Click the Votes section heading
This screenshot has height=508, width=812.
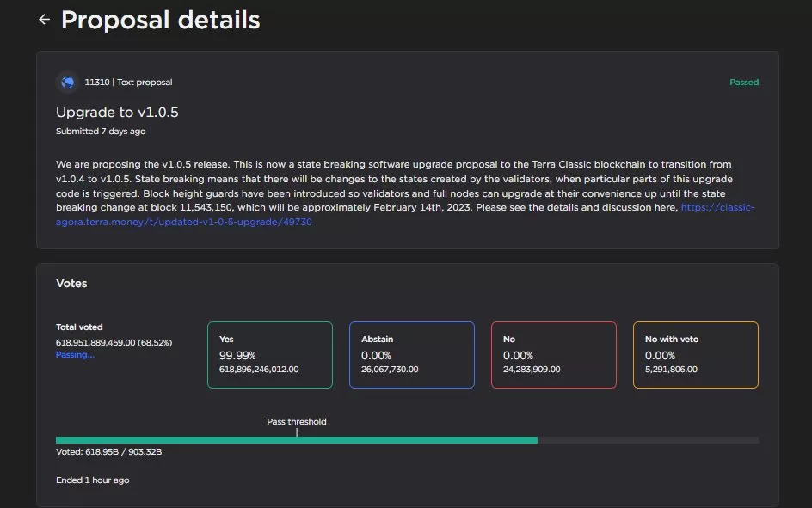tap(71, 283)
